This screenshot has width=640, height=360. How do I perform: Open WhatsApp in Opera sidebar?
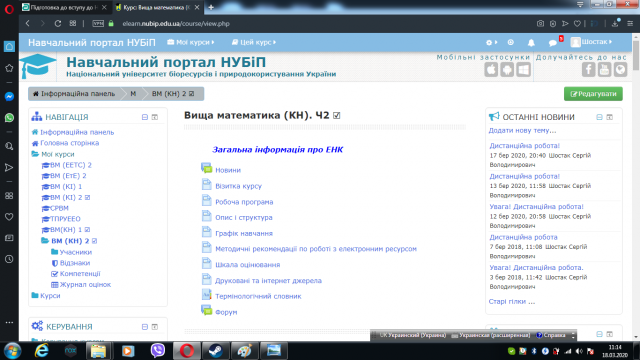pyautogui.click(x=9, y=118)
